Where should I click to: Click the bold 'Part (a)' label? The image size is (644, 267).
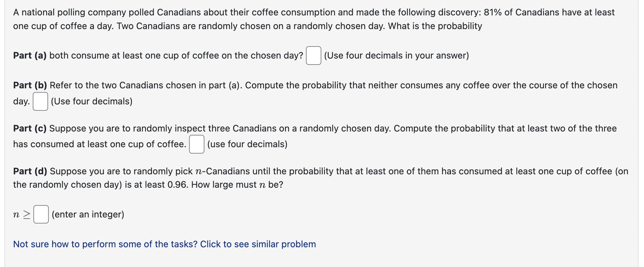pos(29,56)
